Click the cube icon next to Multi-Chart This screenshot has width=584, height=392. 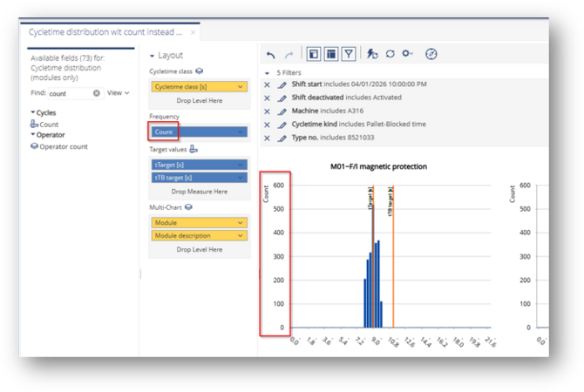188,207
